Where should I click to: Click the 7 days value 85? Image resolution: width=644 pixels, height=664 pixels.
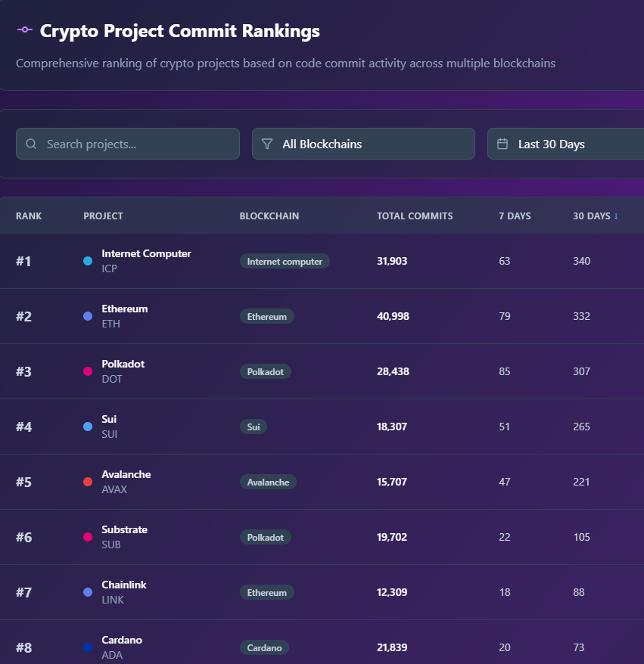(504, 371)
